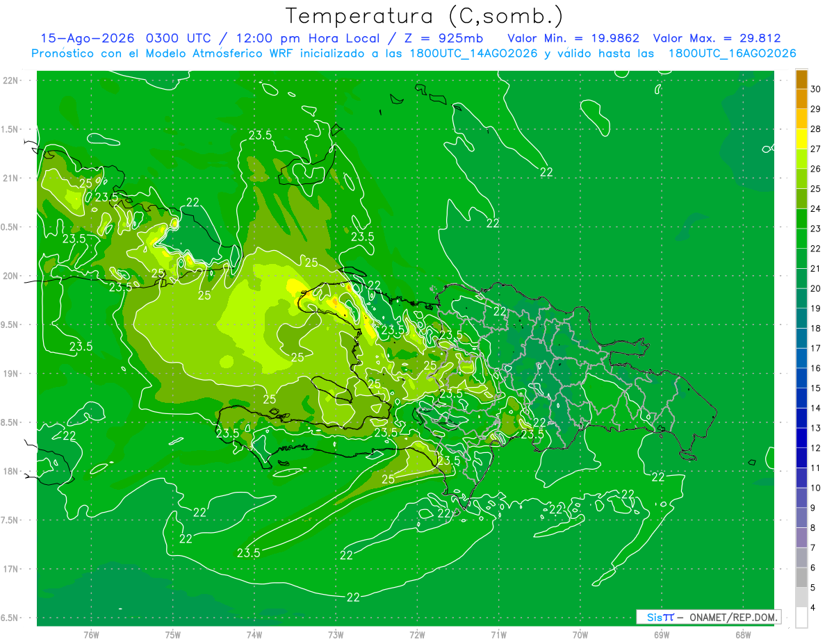This screenshot has width=834, height=644.
Task: Click valid-until time "1800UTC_16AGO2026"
Action: [x=732, y=53]
